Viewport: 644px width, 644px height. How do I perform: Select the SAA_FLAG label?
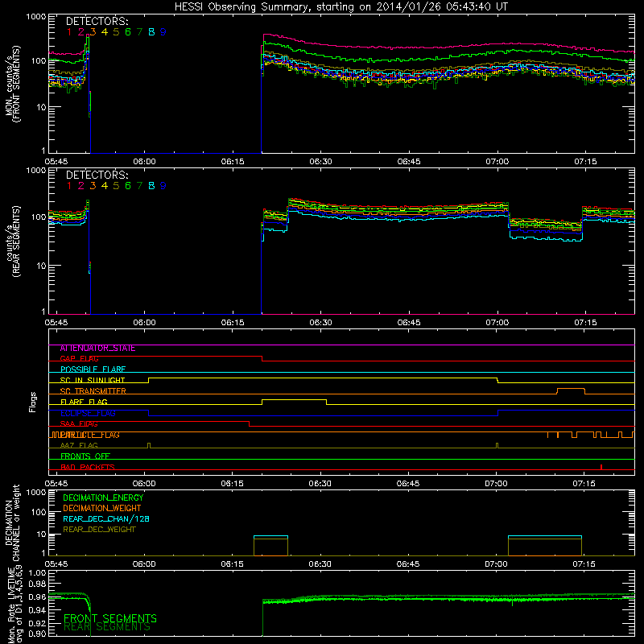pyautogui.click(x=79, y=424)
